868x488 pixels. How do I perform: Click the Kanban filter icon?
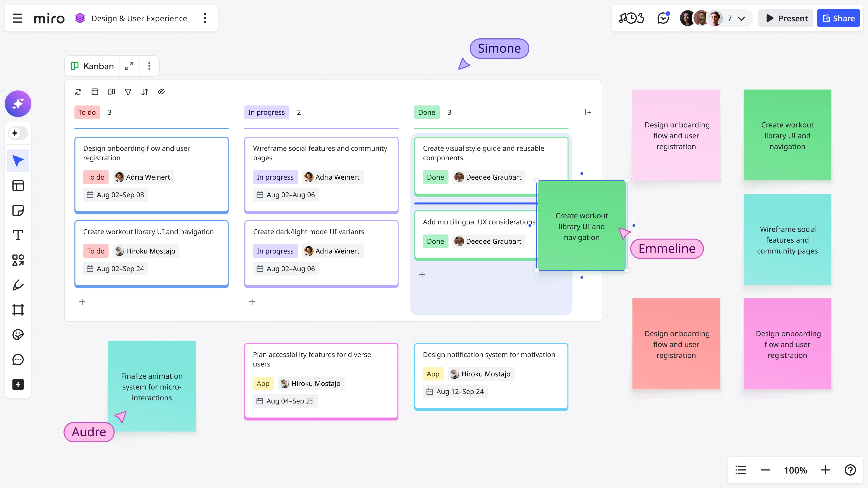pyautogui.click(x=128, y=92)
